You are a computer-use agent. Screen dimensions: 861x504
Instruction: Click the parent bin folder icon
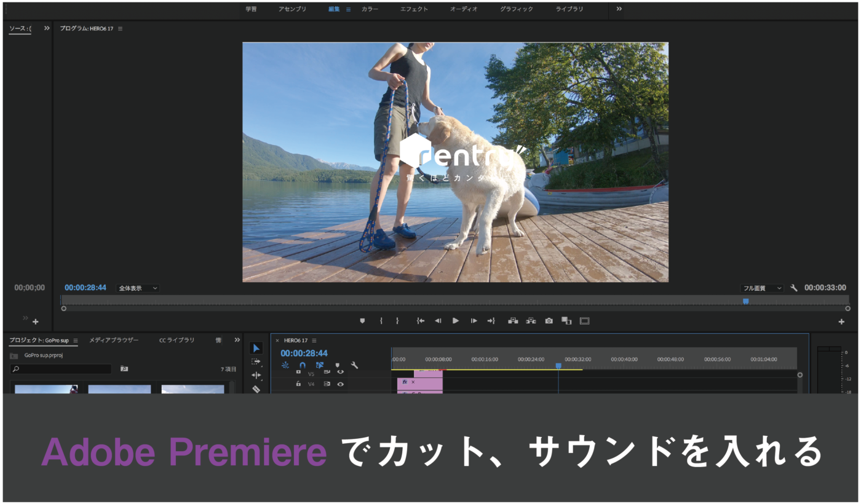[x=14, y=356]
